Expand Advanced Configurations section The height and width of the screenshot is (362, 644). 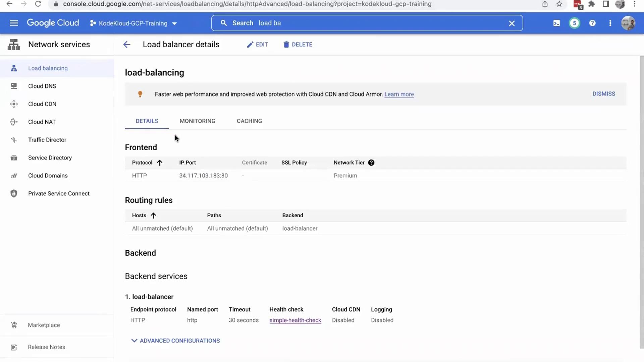175,341
